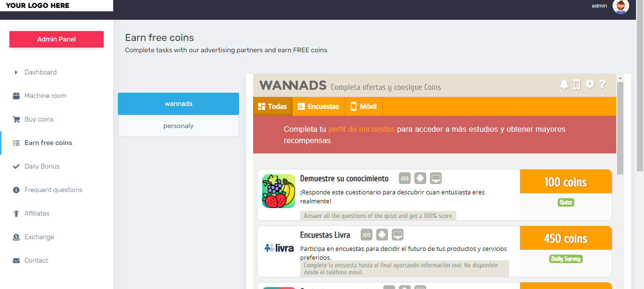Click 'Complete la encuesta hasta el final' note
Image resolution: width=644 pixels, height=289 pixels.
405,268
